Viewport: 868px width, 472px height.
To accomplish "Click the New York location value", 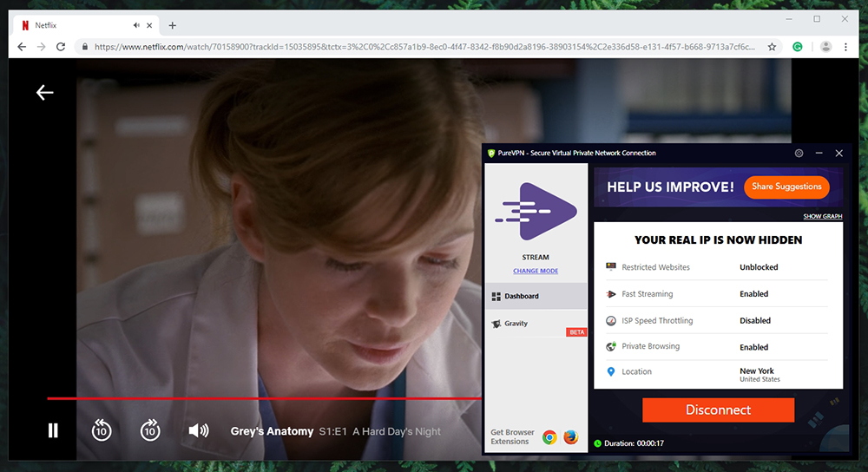I will point(757,370).
